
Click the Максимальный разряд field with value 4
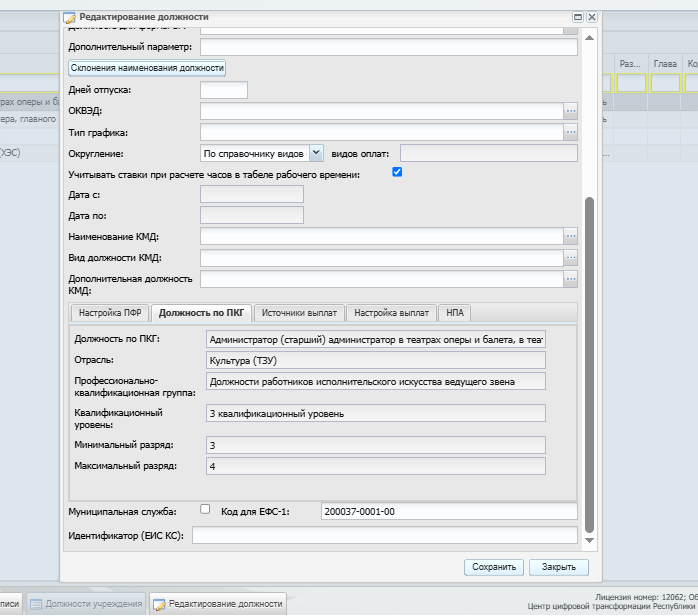tap(376, 466)
